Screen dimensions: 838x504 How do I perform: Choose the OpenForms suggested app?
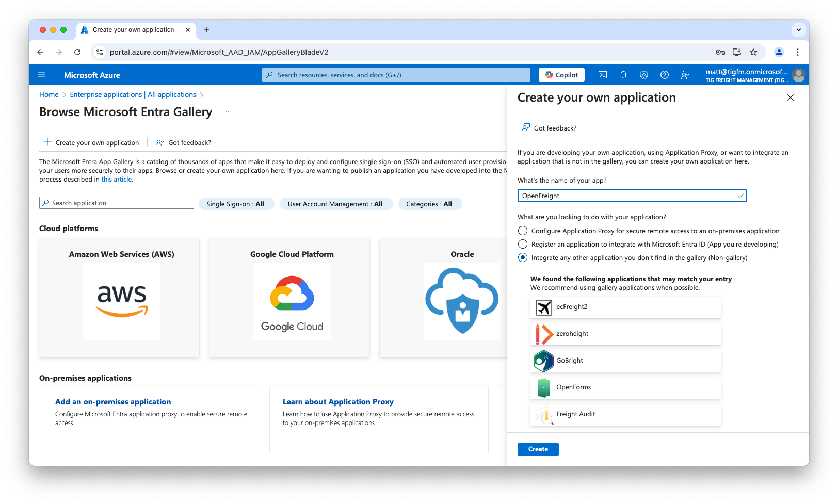625,387
